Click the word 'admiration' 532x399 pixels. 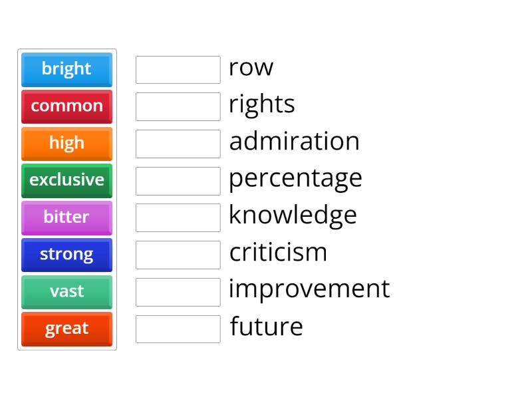294,142
